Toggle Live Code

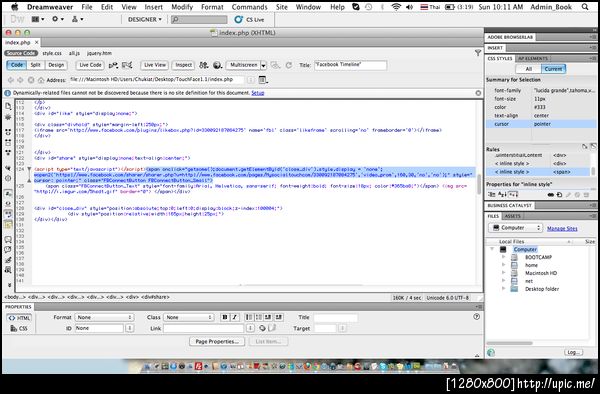coord(90,65)
